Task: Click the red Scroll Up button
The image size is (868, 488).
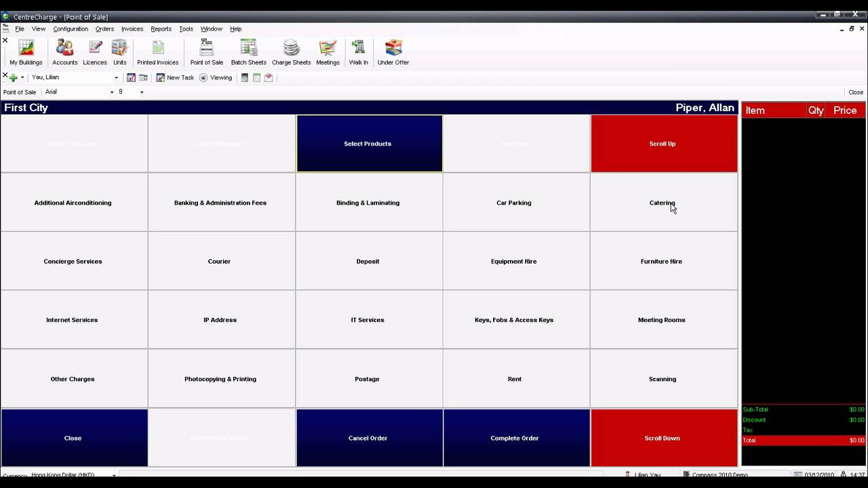Action: click(664, 144)
